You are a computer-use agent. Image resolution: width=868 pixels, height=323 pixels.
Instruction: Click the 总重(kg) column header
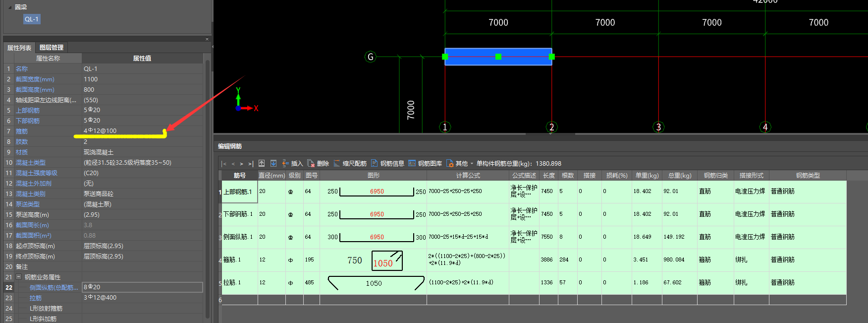(679, 176)
